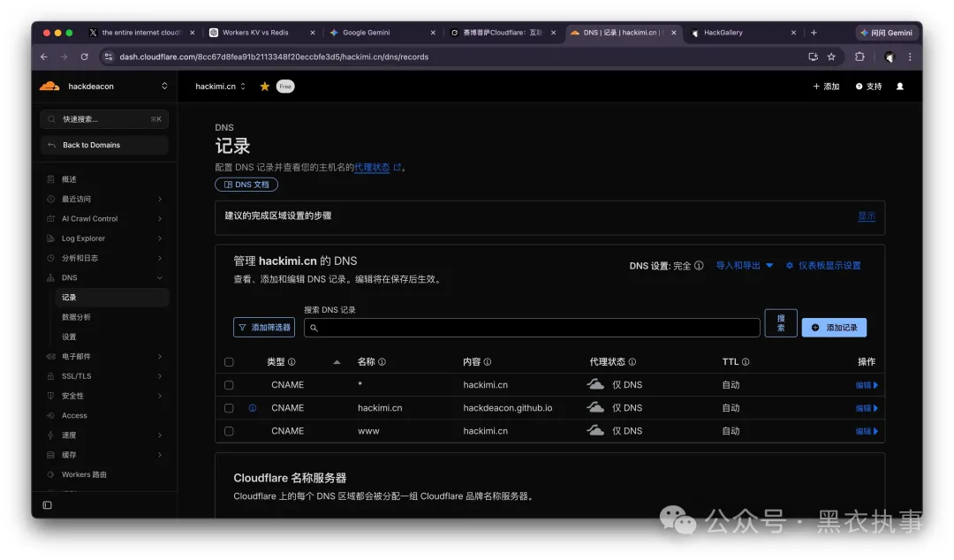This screenshot has height=560, width=954.
Task: Click info icon beside DNS 设置: 完全
Action: click(699, 266)
